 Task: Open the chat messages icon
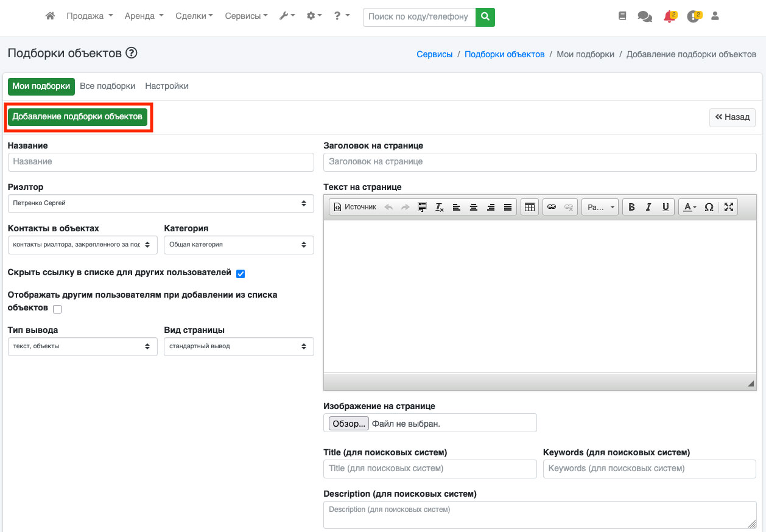coord(644,16)
